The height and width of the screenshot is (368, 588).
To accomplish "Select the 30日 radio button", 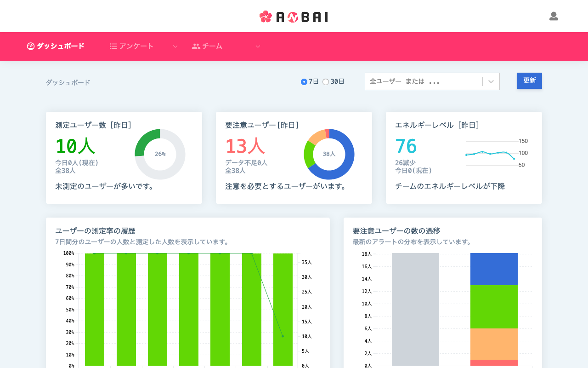I will [326, 82].
